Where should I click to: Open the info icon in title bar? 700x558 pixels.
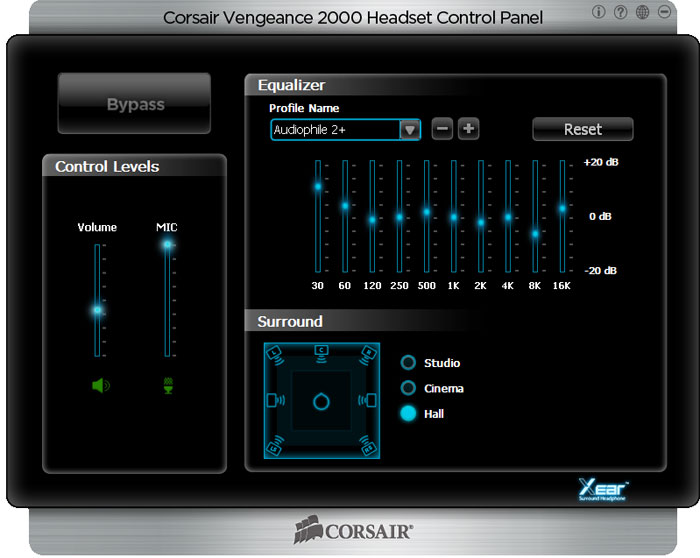[x=598, y=12]
